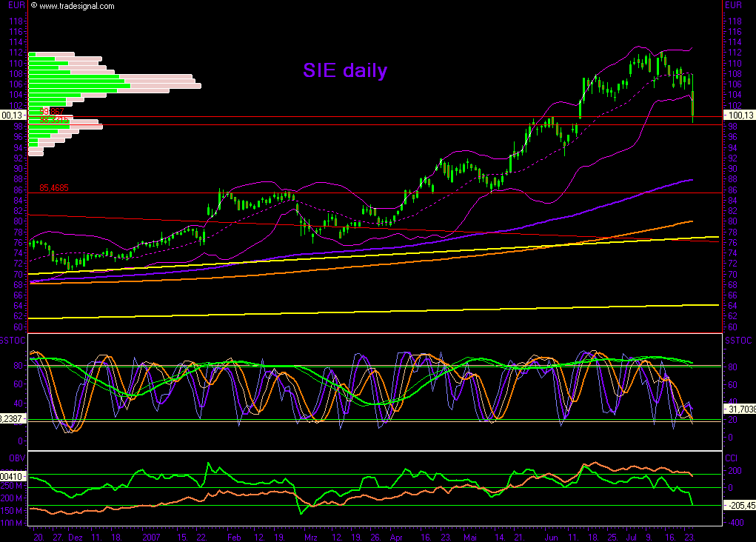Toggle the 99.867 resistance price label
The image size is (756, 542).
tap(50, 111)
